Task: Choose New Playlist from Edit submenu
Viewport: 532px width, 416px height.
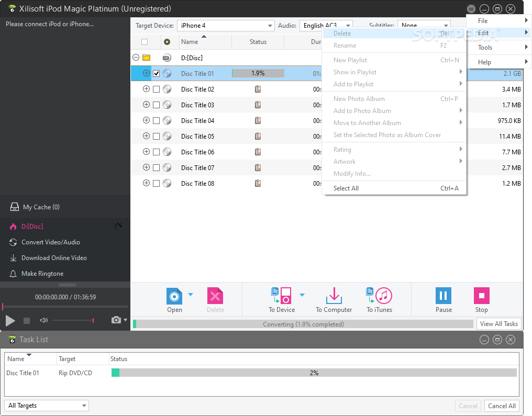Action: coord(394,60)
